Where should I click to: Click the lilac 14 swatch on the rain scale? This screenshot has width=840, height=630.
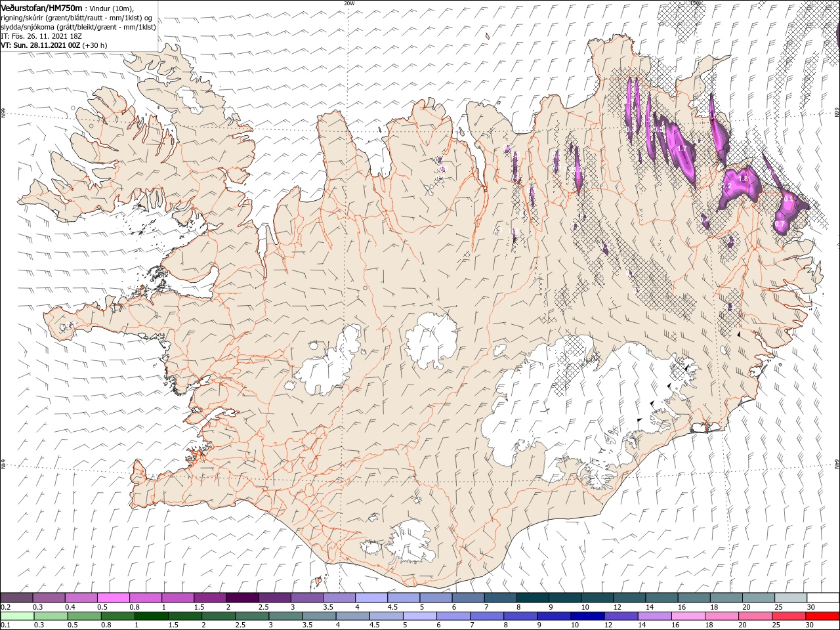pos(654,616)
